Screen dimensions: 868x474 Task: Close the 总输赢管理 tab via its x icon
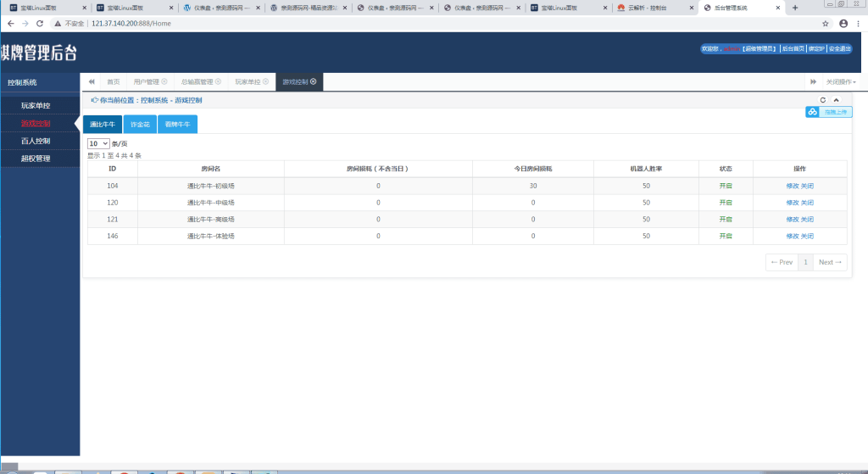[x=218, y=82]
